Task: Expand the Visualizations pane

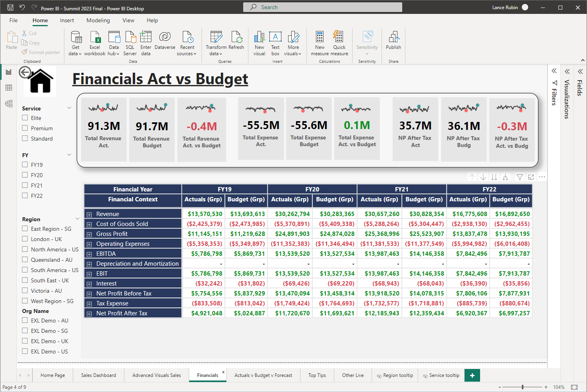Action: coord(567,71)
